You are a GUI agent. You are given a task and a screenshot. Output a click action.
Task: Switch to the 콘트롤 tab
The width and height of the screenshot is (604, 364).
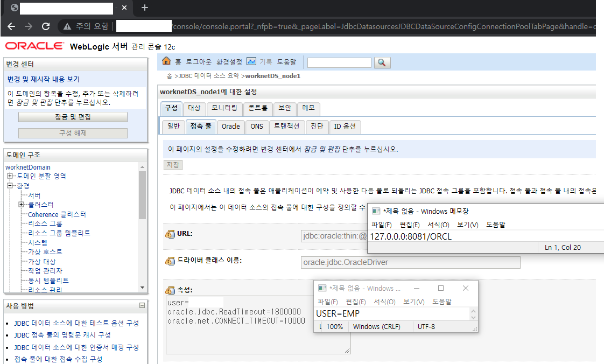258,108
